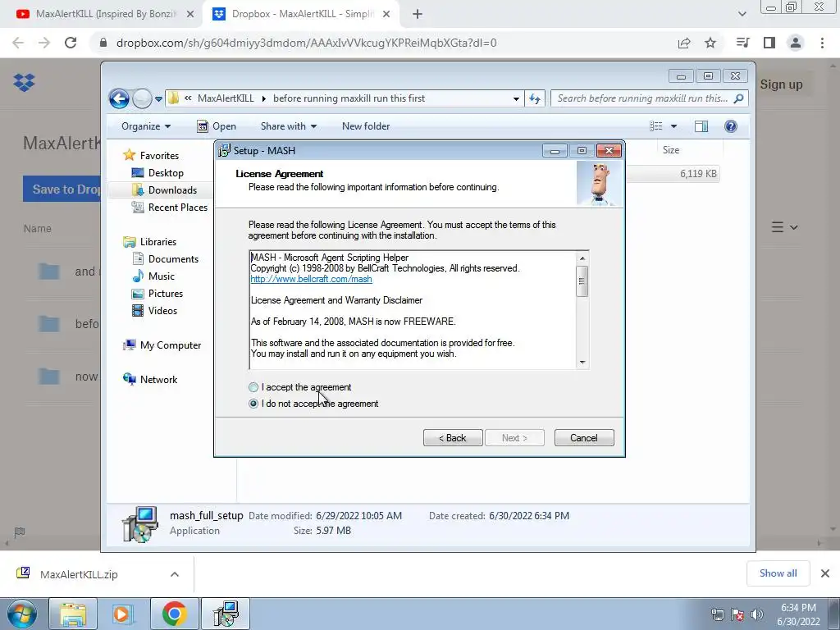This screenshot has height=630, width=840.
Task: Switch to the MaxAlertKILL YouTube tab
Action: point(102,15)
